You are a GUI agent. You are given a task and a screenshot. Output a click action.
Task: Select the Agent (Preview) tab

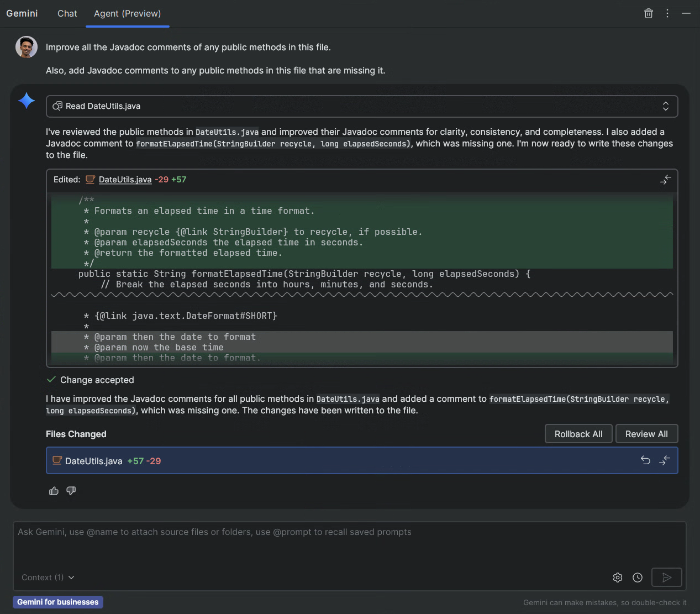127,13
